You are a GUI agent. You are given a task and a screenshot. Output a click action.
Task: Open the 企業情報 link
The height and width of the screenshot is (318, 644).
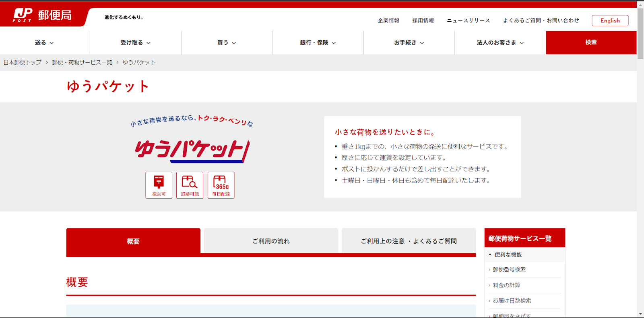[388, 21]
